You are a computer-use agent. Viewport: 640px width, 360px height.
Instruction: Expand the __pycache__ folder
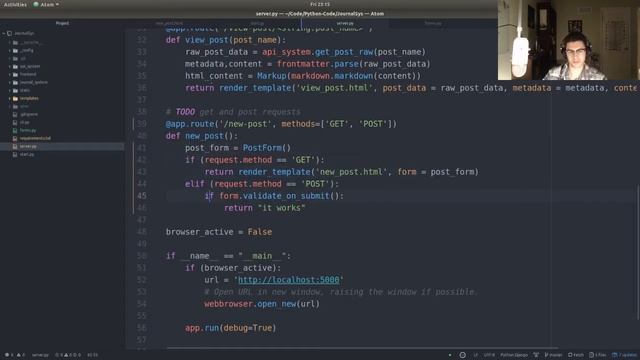(x=10, y=42)
